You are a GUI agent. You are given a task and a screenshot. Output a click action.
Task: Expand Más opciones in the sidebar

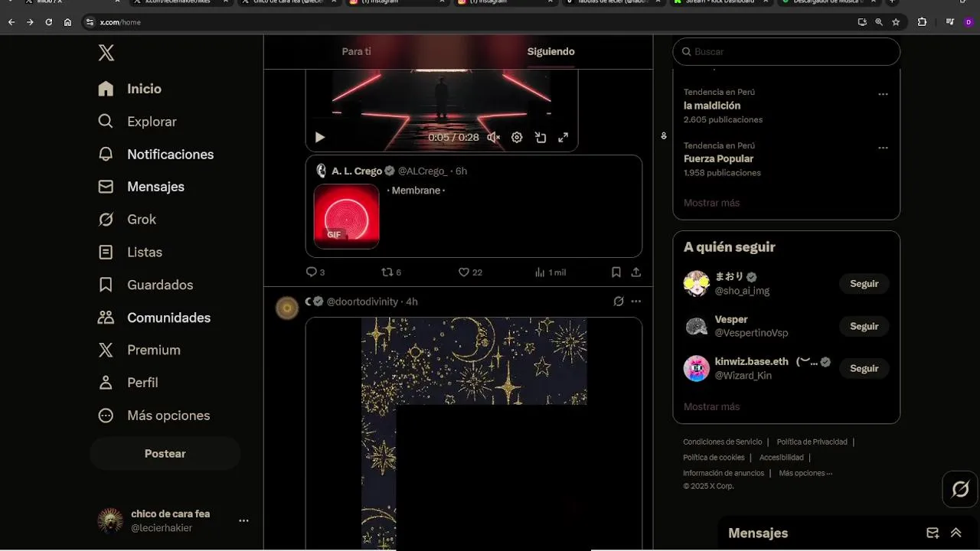[154, 416]
